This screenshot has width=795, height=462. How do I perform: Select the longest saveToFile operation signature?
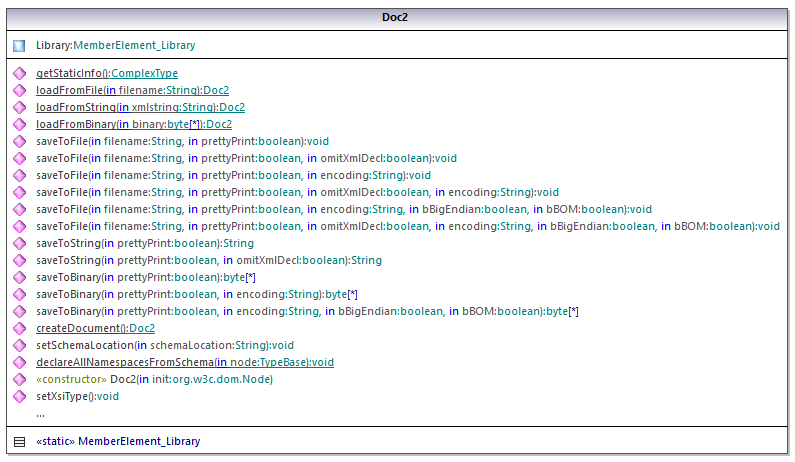point(407,226)
